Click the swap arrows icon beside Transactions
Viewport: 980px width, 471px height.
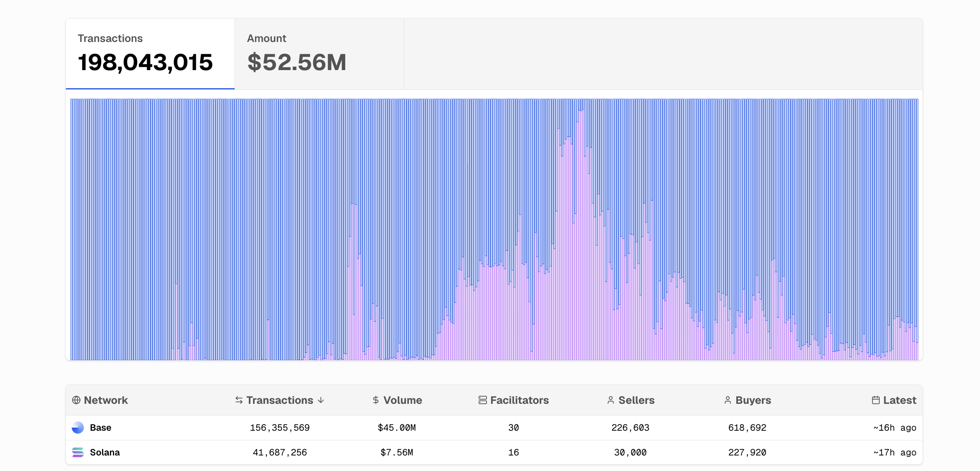(239, 400)
